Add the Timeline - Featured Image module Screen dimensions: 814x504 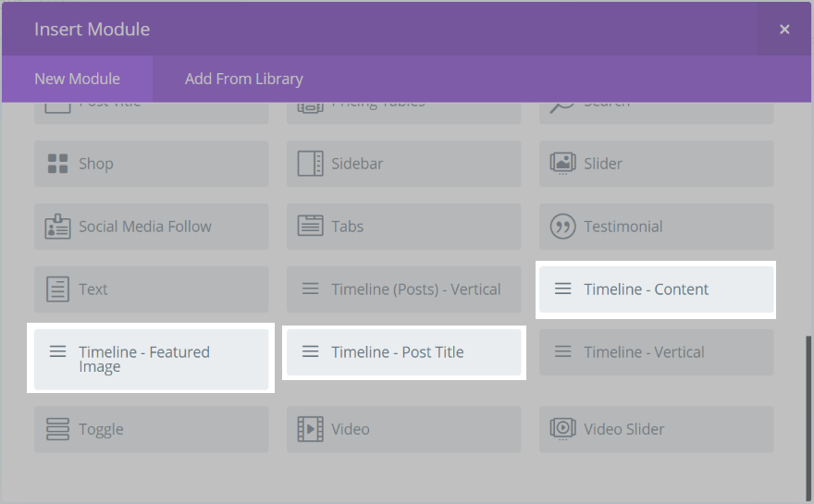click(151, 358)
